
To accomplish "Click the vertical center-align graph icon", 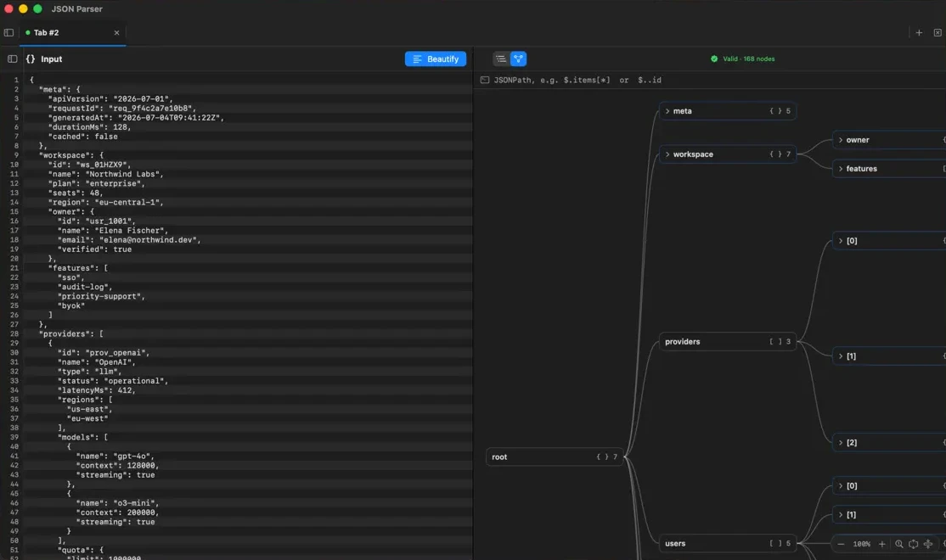I will tap(928, 545).
